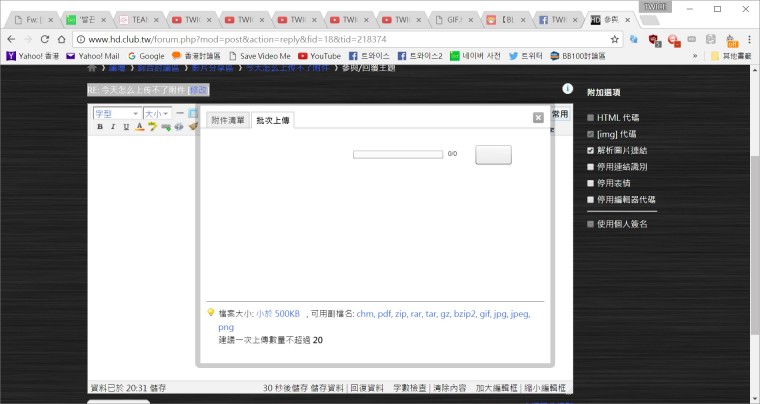Go back to the previous page

12,39
